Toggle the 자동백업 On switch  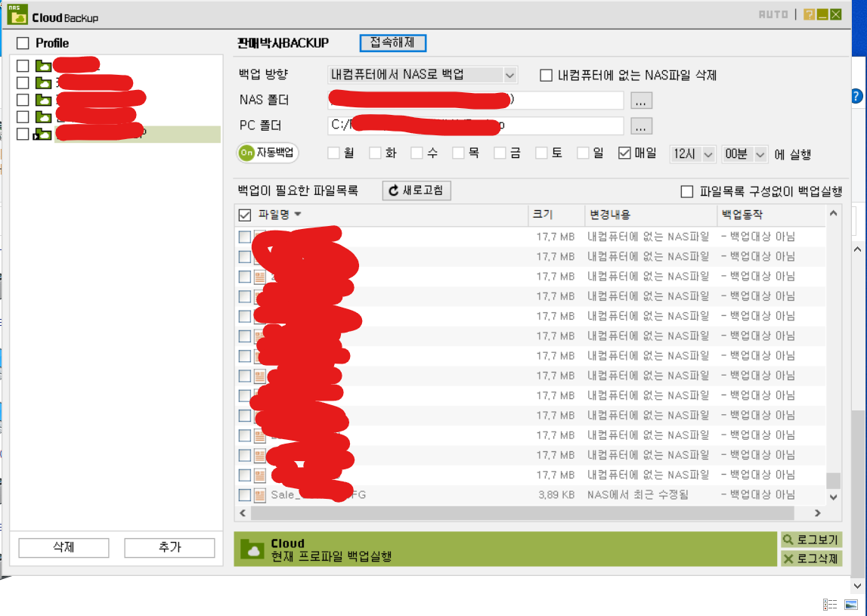click(268, 153)
